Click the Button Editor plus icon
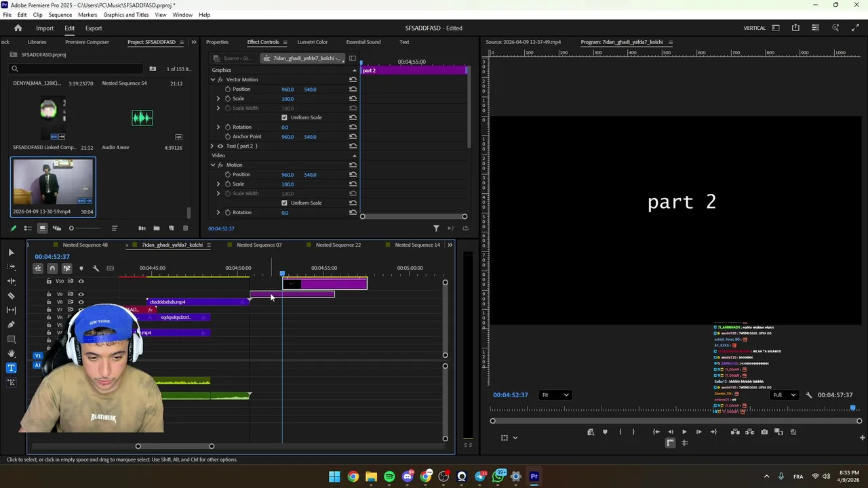This screenshot has height=488, width=868. click(x=862, y=438)
